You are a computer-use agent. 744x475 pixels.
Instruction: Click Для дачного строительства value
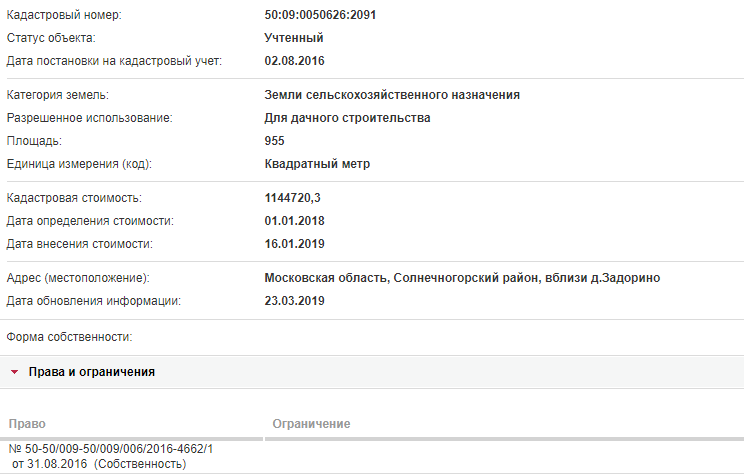pyautogui.click(x=347, y=118)
